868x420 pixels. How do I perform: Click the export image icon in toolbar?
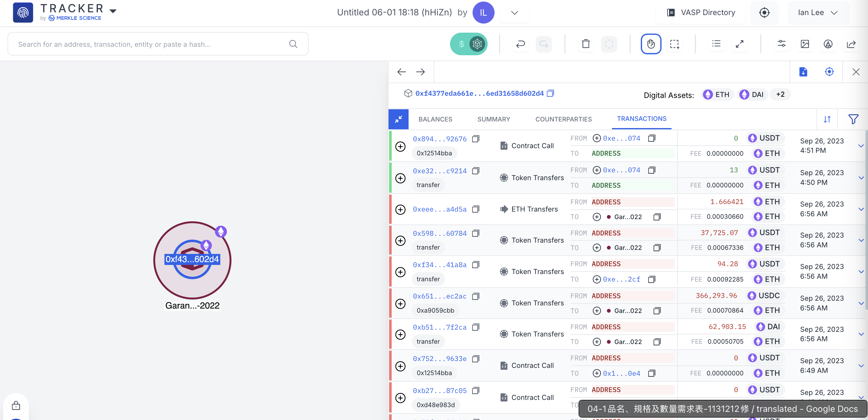(x=805, y=44)
